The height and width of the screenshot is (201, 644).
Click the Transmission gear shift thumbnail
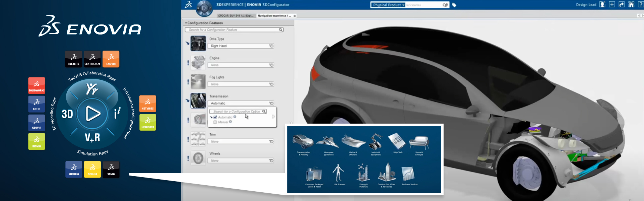pyautogui.click(x=198, y=100)
